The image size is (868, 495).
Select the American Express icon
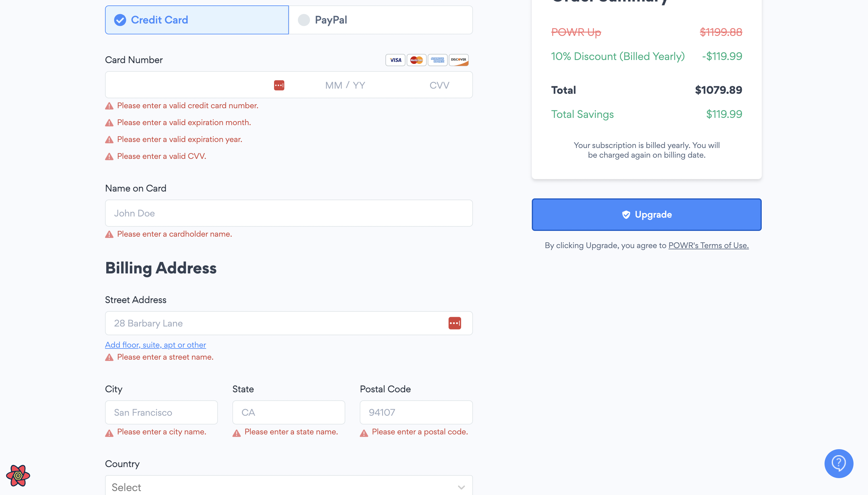coord(437,60)
